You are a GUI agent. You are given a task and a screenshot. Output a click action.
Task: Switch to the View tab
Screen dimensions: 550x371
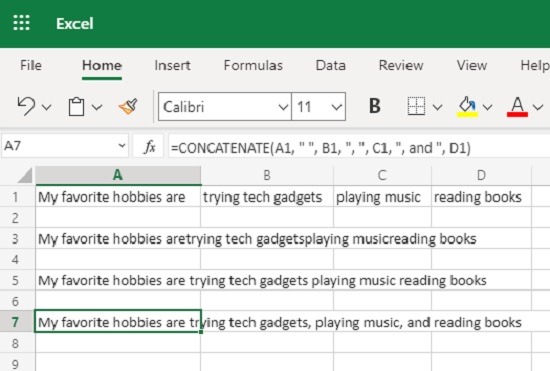471,65
